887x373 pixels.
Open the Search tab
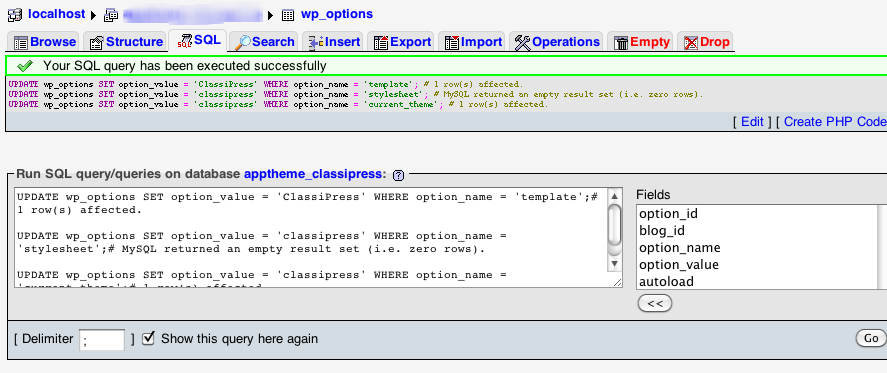coord(265,42)
